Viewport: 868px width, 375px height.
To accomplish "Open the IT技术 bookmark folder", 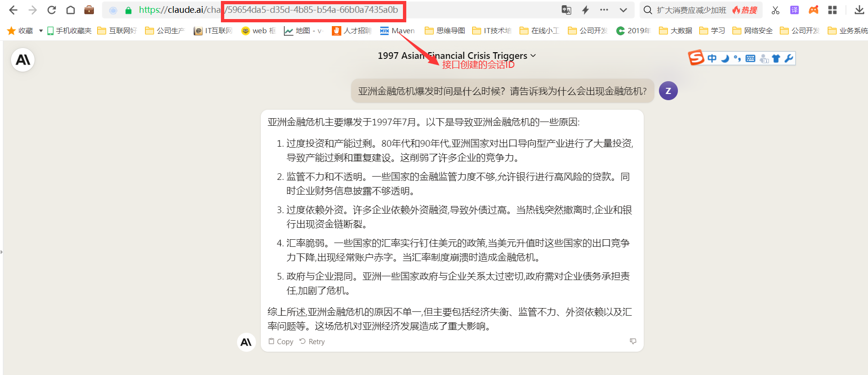I will tap(492, 31).
